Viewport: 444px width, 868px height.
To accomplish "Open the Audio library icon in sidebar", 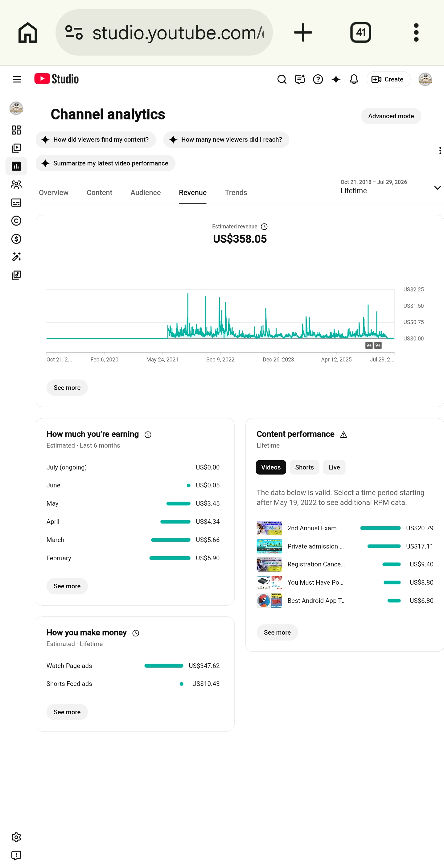I will point(16,275).
